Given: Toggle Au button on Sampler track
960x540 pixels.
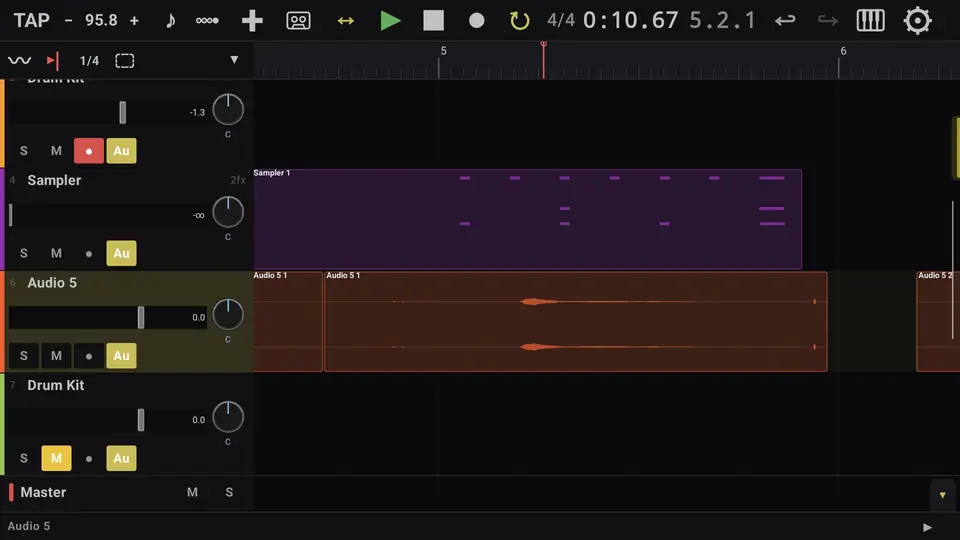Looking at the screenshot, I should click(121, 253).
